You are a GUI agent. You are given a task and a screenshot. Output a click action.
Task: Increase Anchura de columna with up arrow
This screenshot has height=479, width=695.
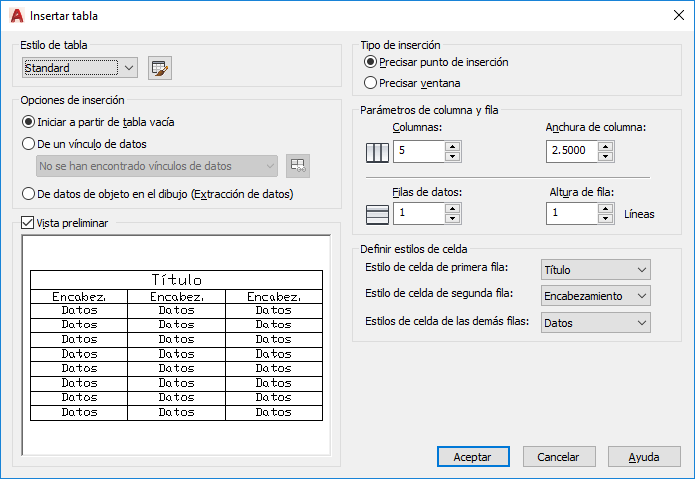(605, 147)
